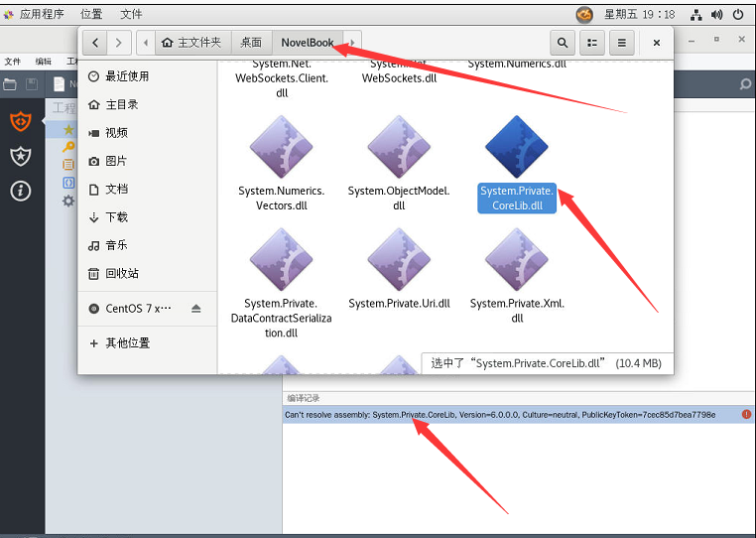Toggle list view in file manager
Viewport: 756px width, 538px height.
[592, 43]
